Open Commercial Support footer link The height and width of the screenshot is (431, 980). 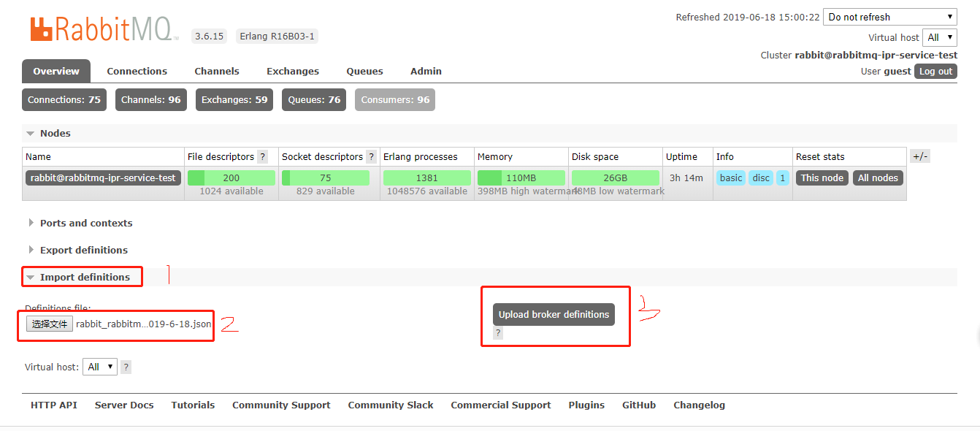point(501,405)
